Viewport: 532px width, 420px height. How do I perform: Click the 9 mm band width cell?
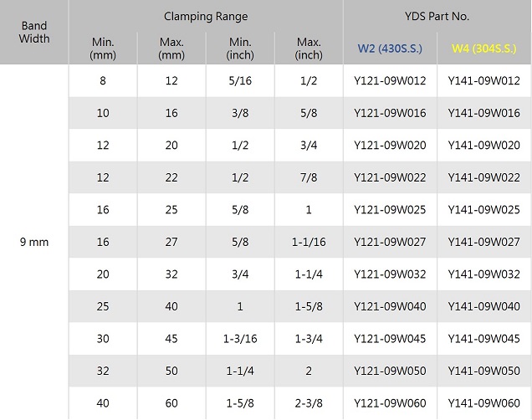(34, 242)
